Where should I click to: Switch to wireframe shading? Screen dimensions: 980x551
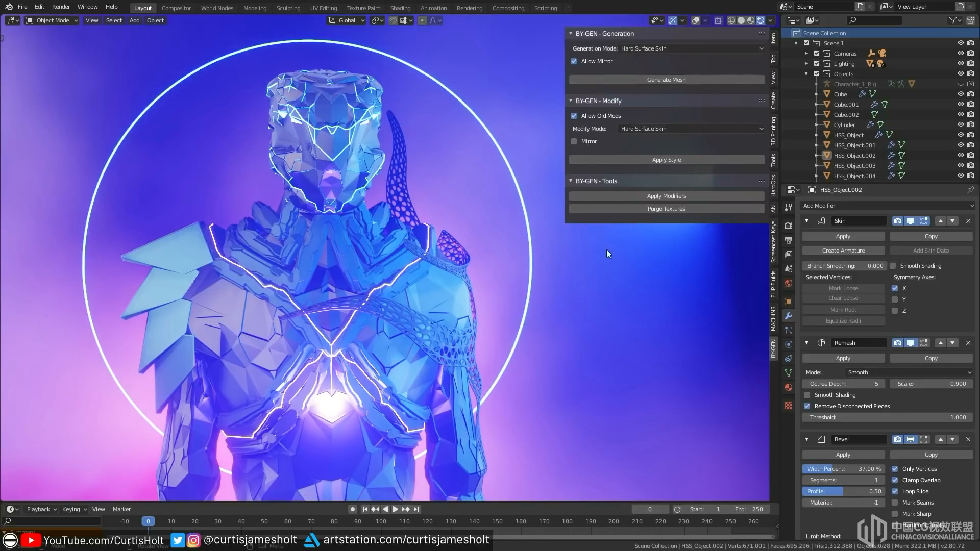point(731,20)
